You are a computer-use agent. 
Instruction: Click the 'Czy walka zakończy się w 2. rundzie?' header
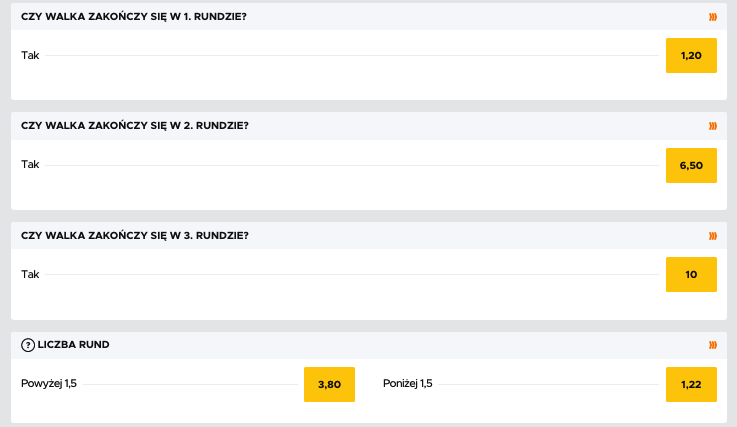click(135, 126)
